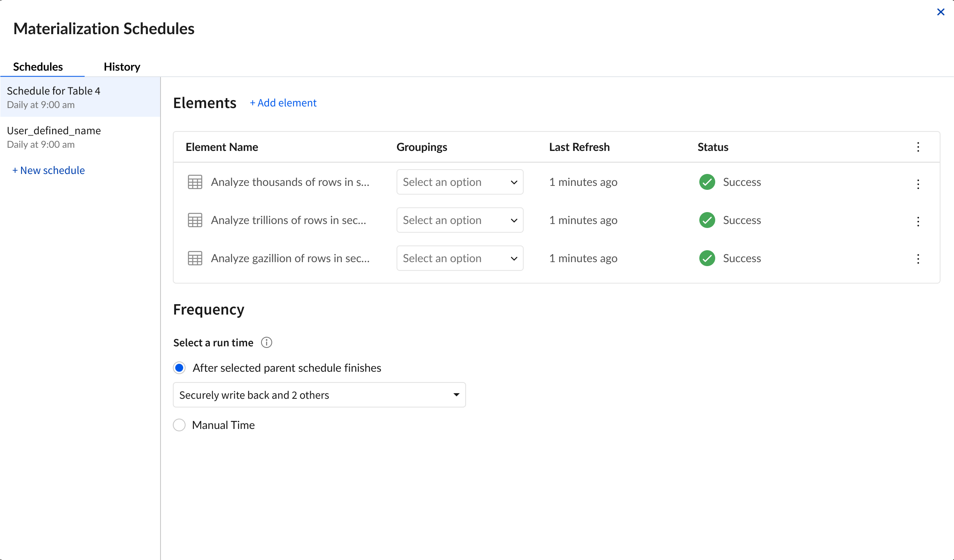Screen dimensions: 954x560
Task: Click the table icon for Analyze thousands row
Action: pos(195,182)
